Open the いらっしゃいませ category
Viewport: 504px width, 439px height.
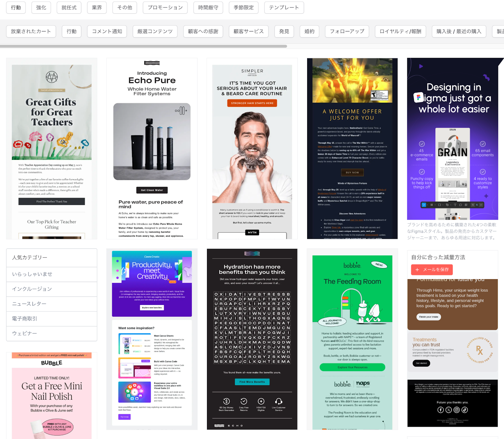tap(52, 274)
